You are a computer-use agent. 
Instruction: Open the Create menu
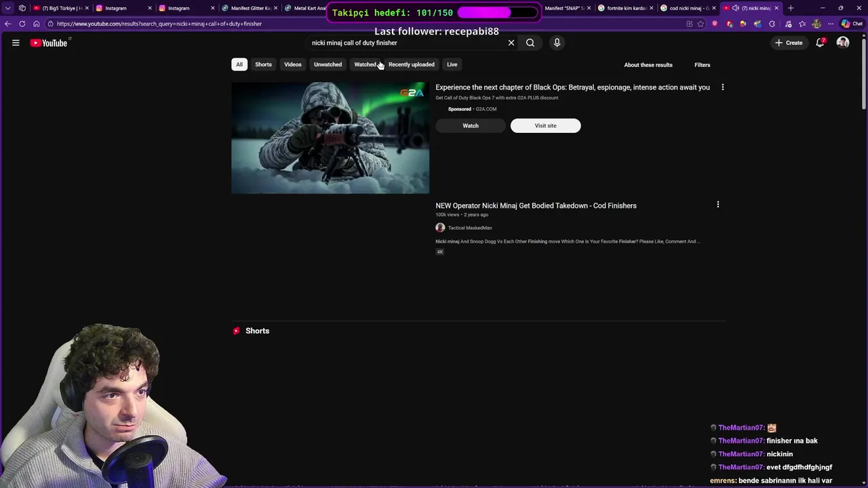point(789,43)
